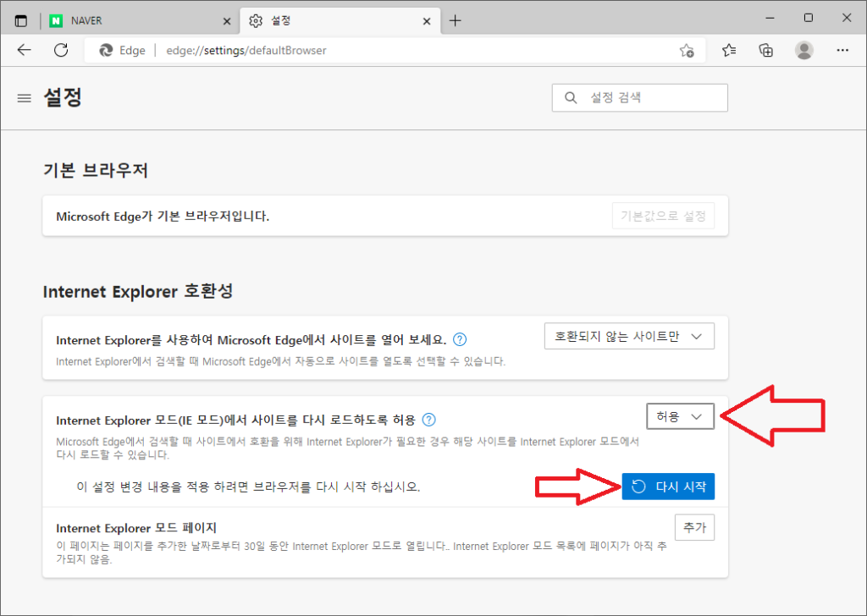Open Settings and more (...) menu
Viewport: 867px width, 616px height.
842,50
